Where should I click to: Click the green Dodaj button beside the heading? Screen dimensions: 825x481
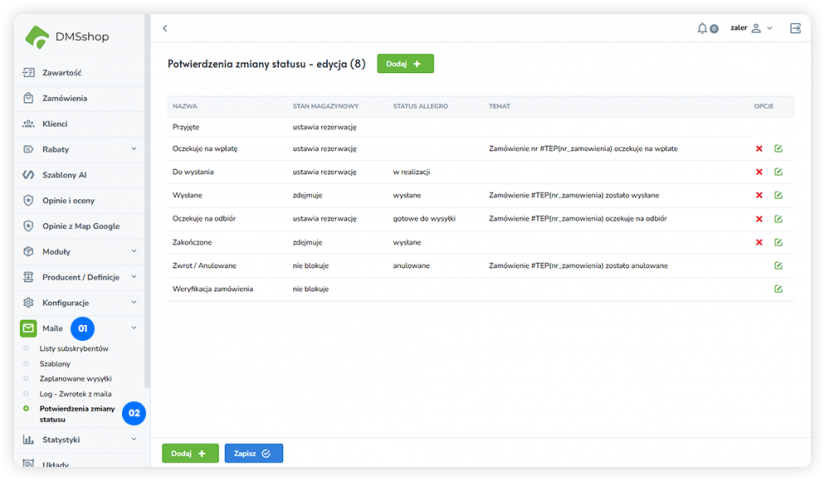(405, 64)
